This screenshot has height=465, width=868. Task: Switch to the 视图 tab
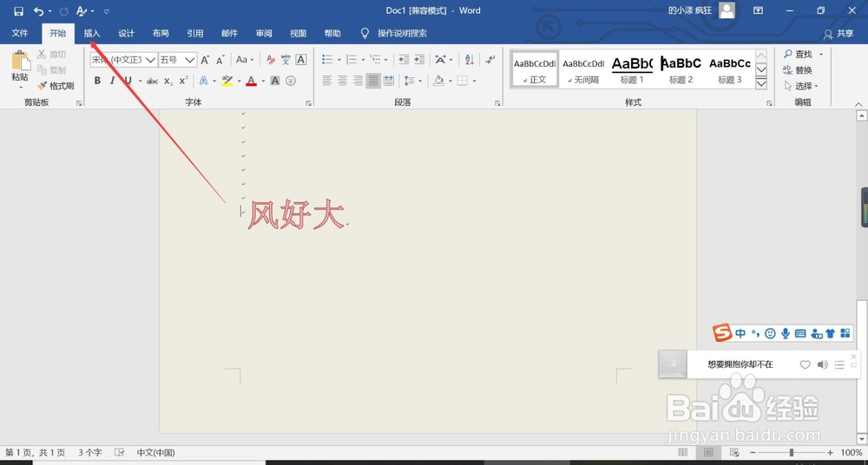tap(299, 33)
